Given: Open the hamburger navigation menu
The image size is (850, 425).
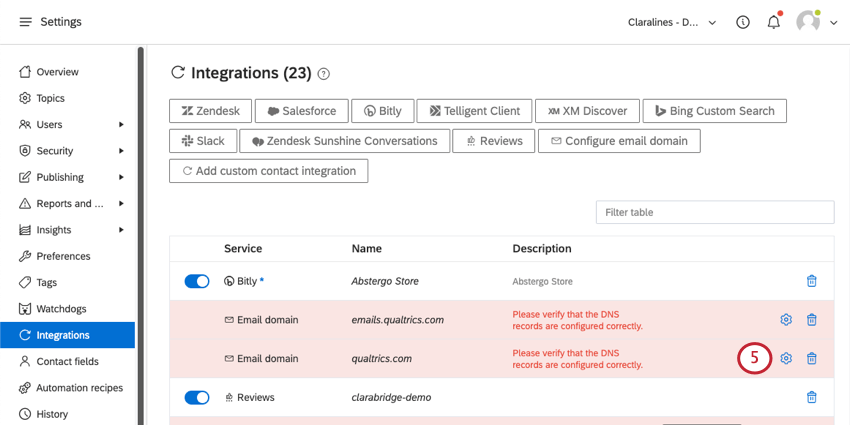Looking at the screenshot, I should [25, 22].
